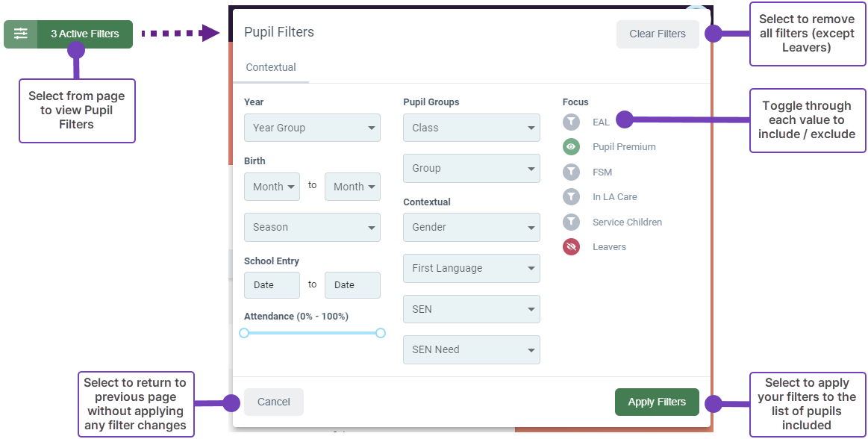The image size is (868, 439).
Task: Click the sliders icon beside Active Filters
Action: pos(20,34)
